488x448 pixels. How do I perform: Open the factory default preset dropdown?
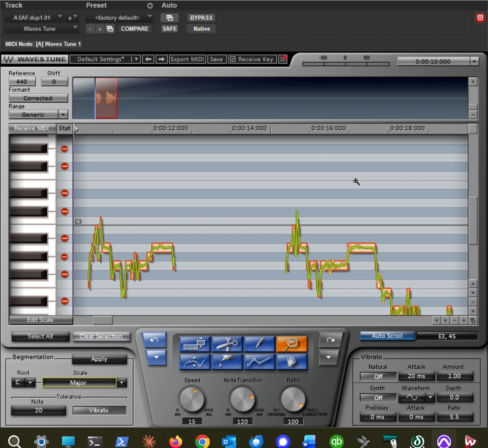119,18
